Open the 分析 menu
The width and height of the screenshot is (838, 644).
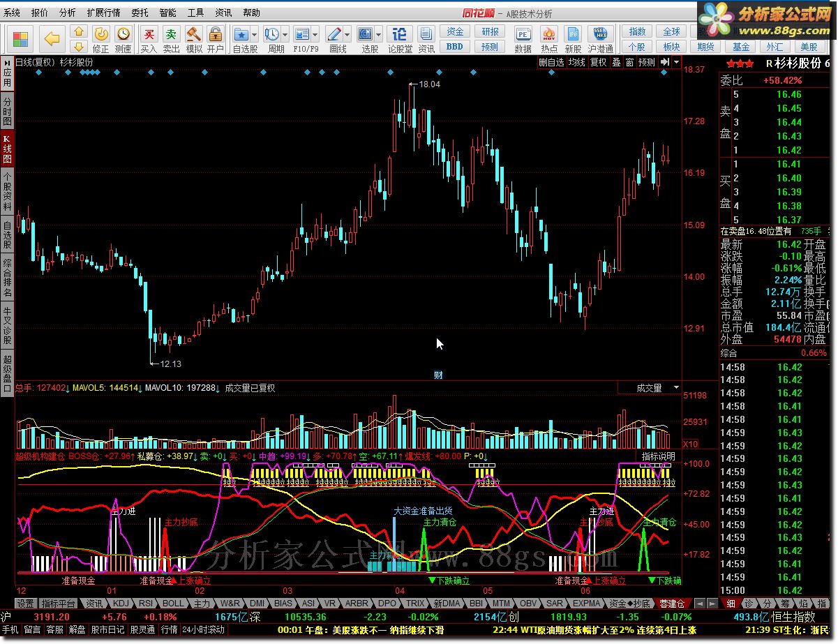[68, 13]
